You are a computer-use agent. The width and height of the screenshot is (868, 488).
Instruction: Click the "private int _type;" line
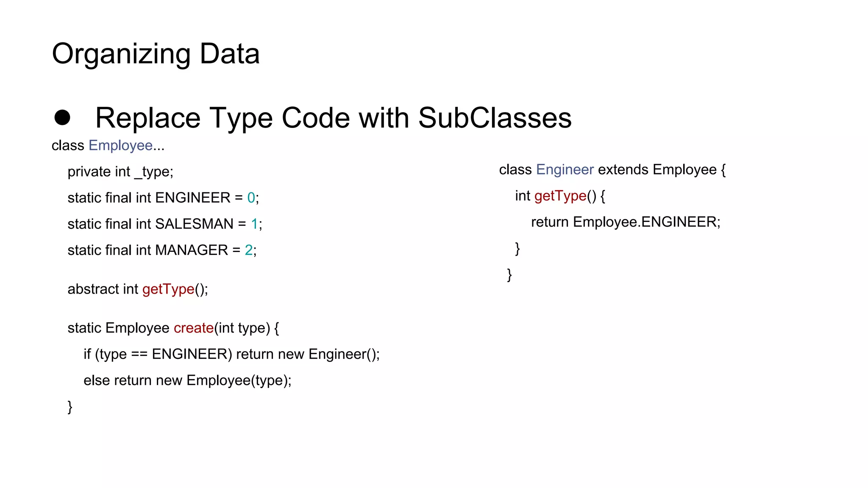point(120,172)
